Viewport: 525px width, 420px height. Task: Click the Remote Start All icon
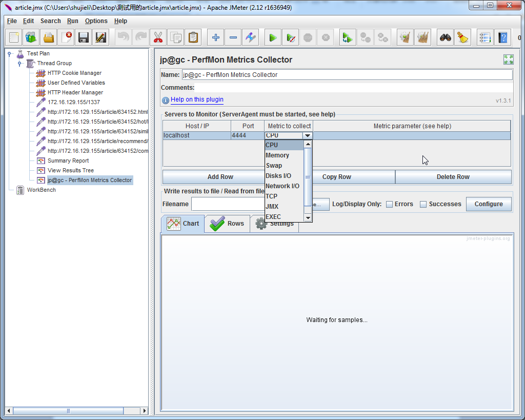[348, 37]
